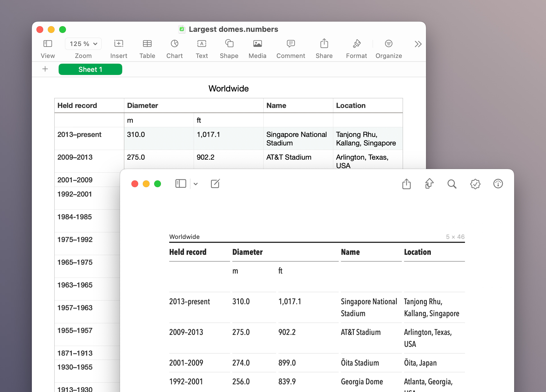Select the 2009–2013 cell in Numbers
Screen dimensions: 546x392
tap(89, 161)
